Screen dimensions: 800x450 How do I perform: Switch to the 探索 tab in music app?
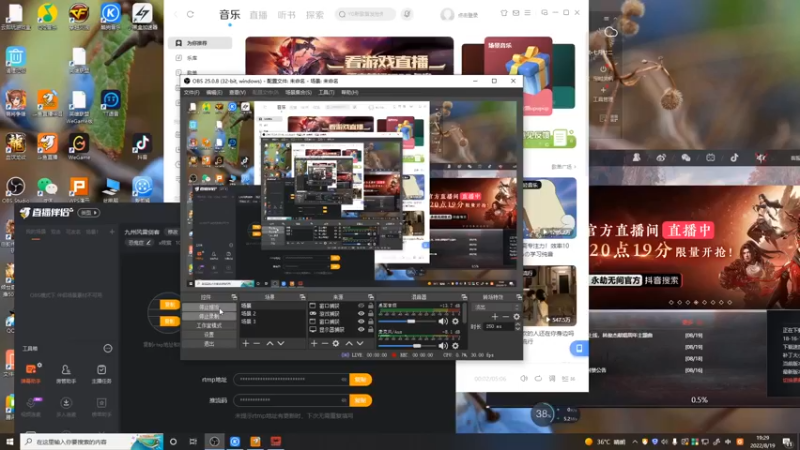click(x=315, y=15)
